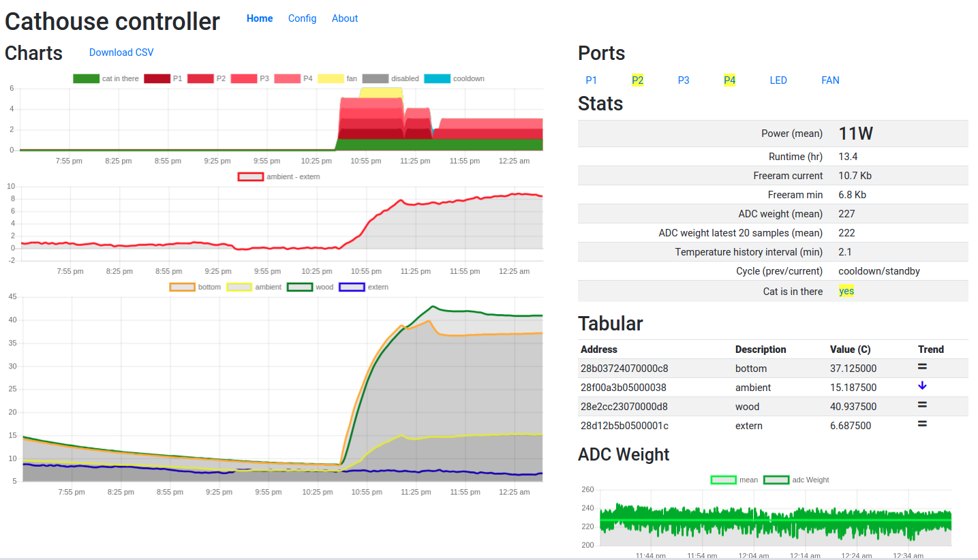This screenshot has height=560, width=978.
Task: Select address 28f00a3b05000038
Action: pos(624,388)
